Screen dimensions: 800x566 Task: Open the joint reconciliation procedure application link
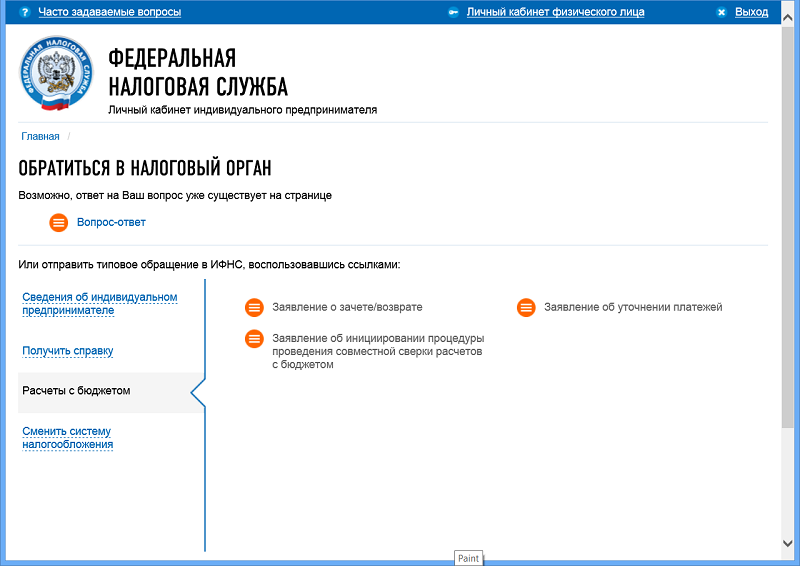[x=378, y=351]
